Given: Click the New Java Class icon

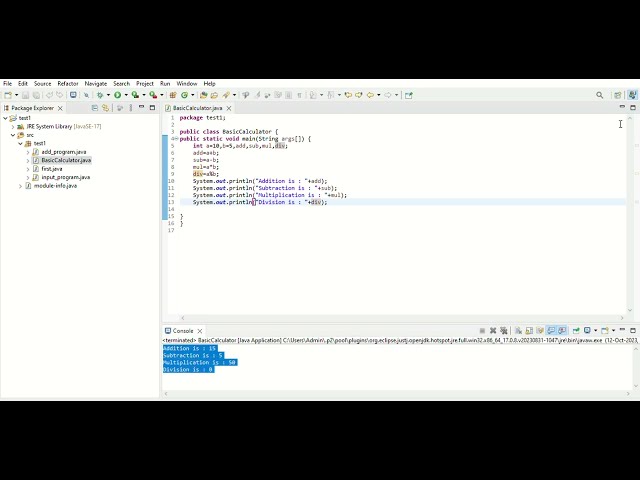Looking at the screenshot, I should coord(185,95).
